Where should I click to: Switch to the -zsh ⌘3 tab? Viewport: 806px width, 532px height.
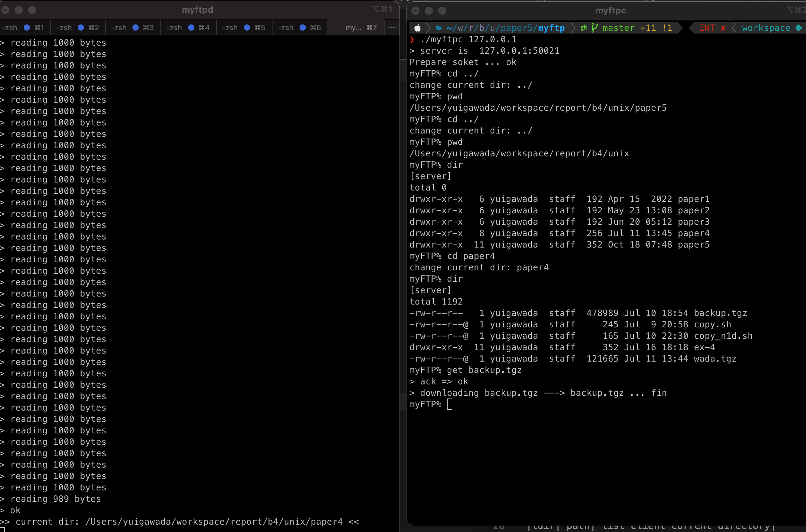(132, 28)
